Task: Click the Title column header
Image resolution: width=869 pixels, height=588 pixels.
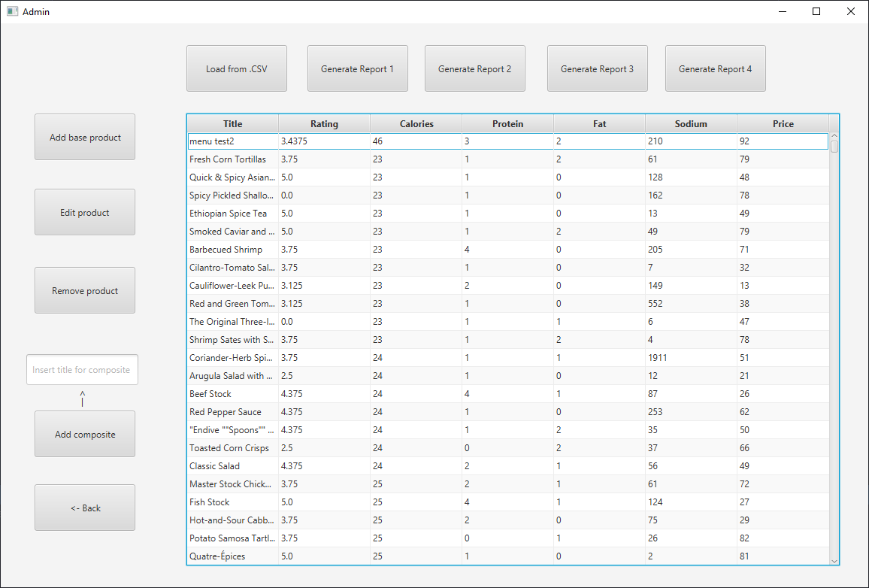Action: tap(232, 123)
